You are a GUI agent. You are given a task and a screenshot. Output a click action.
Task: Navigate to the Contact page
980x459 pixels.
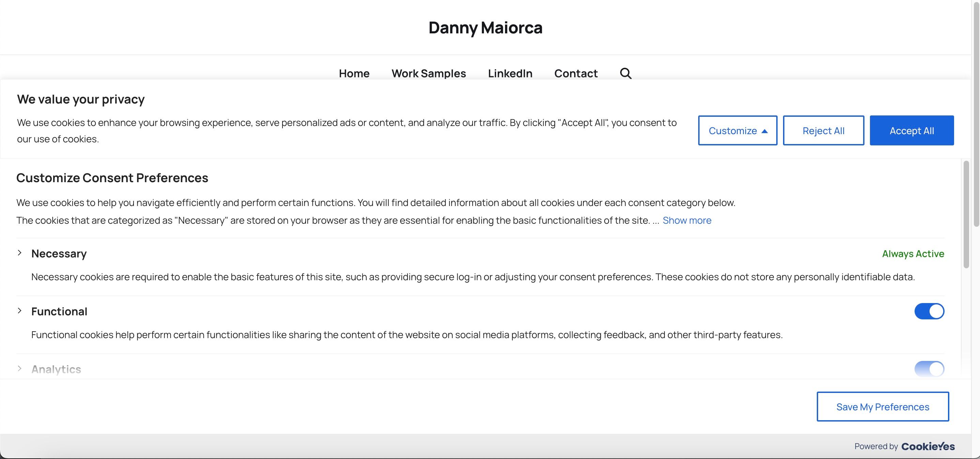click(x=576, y=74)
